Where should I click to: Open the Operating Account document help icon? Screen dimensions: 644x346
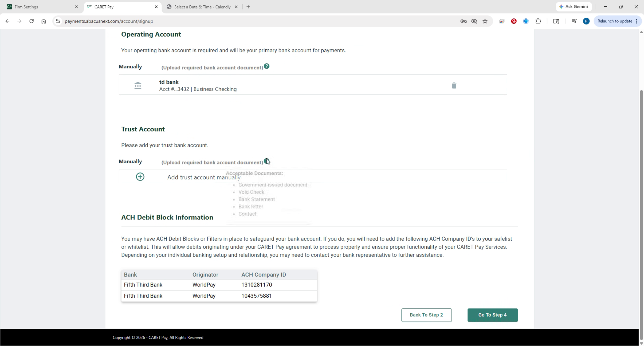pos(266,66)
